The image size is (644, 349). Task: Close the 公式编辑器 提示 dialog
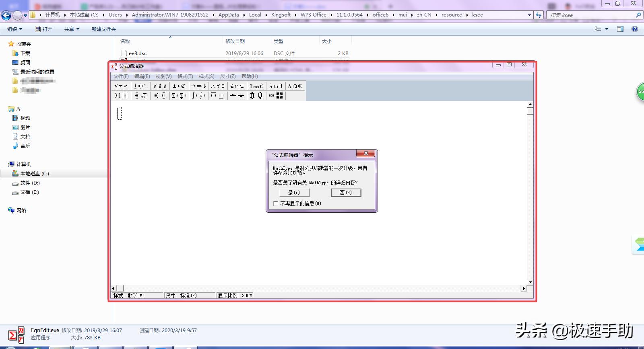(366, 153)
